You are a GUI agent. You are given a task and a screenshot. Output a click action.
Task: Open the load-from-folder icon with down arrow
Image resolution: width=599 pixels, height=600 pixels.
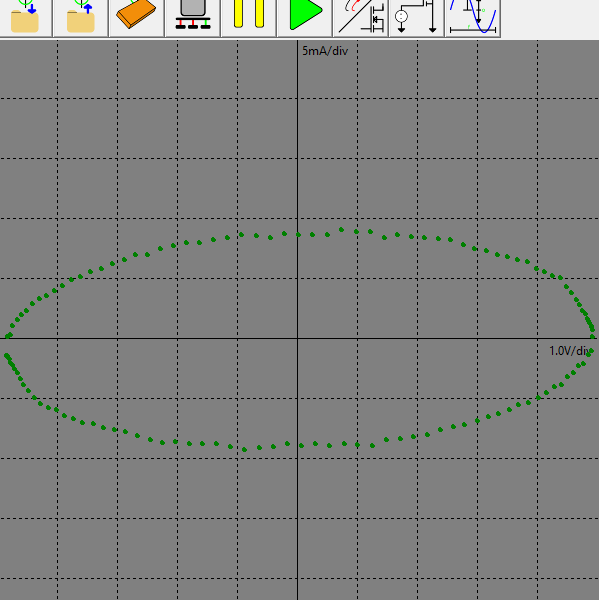pos(25,16)
